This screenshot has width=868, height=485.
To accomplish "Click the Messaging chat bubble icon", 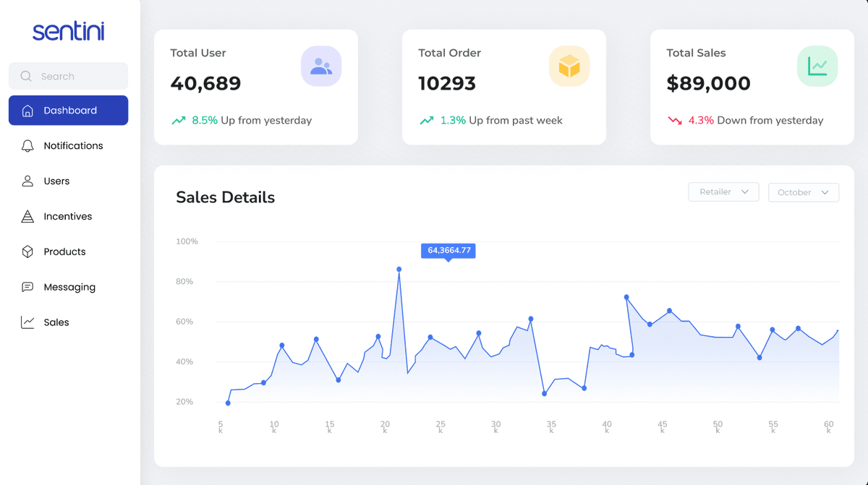I will click(27, 287).
